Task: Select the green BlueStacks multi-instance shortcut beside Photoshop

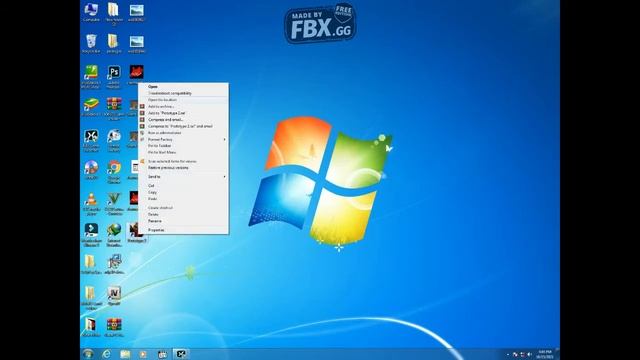Action: coord(91,77)
